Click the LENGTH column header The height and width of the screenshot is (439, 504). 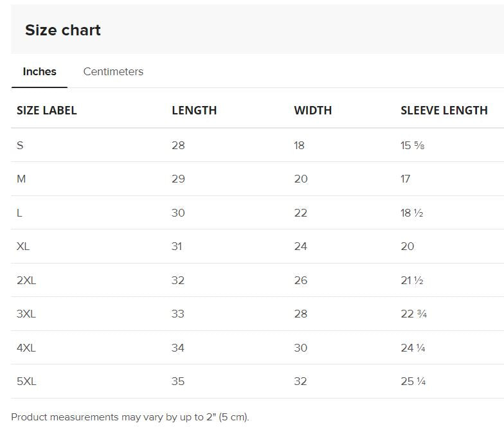[x=194, y=111]
